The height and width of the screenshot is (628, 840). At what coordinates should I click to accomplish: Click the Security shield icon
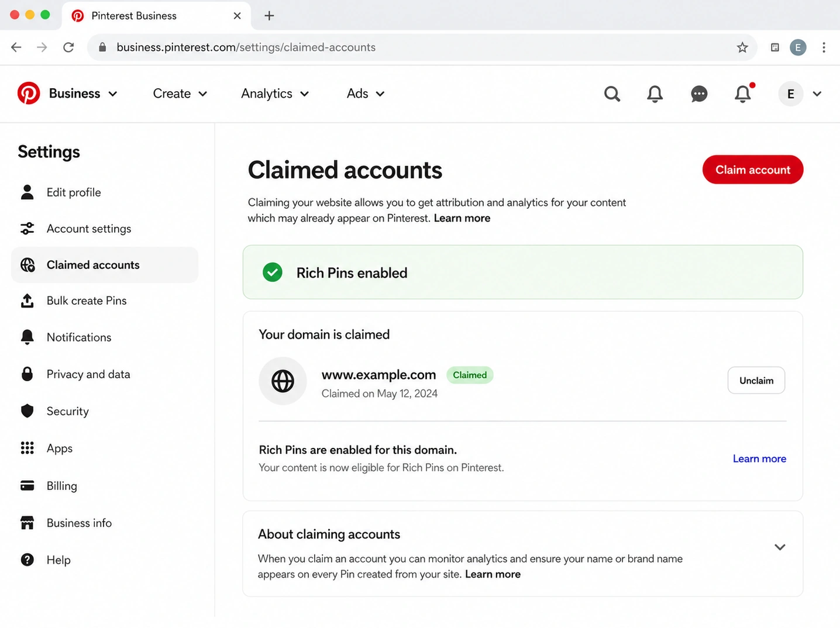[27, 411]
